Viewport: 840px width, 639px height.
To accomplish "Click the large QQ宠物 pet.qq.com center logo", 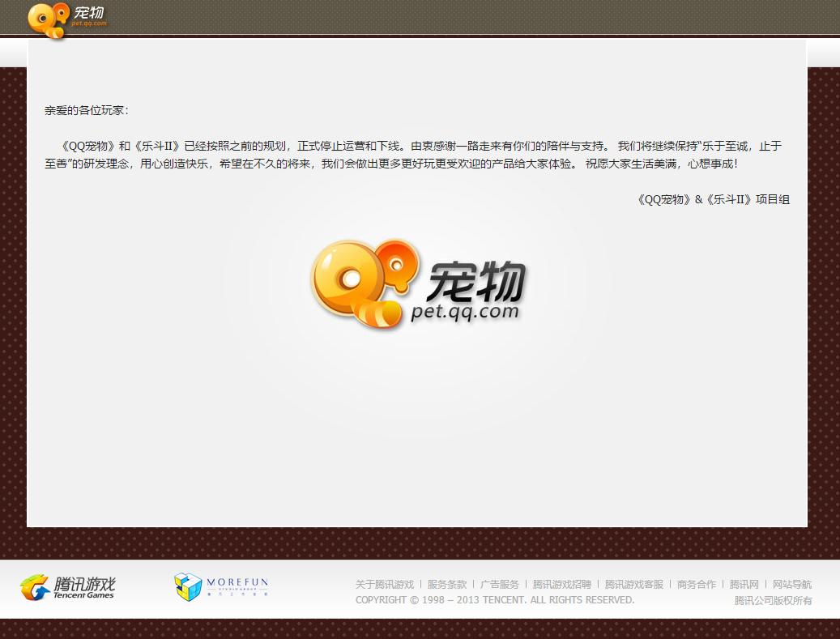I will pos(418,284).
